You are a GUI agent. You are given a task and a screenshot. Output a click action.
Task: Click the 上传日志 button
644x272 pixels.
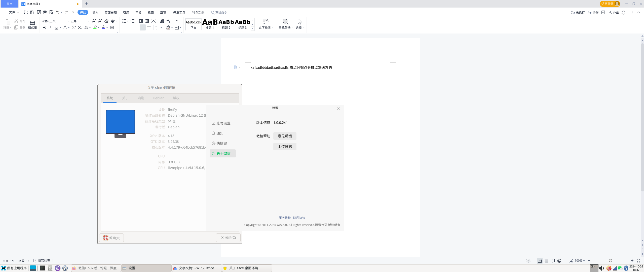pos(285,147)
